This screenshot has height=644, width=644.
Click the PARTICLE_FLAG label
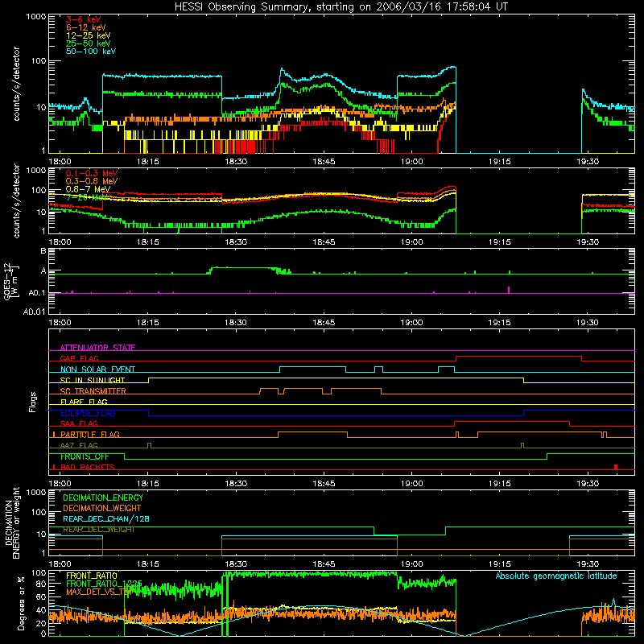[x=90, y=434]
